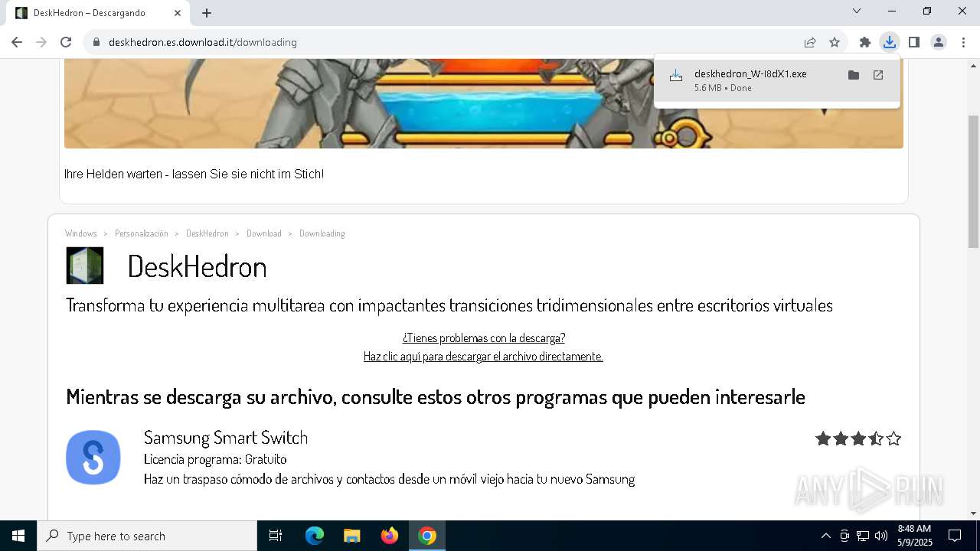Open the network status tray icon
Image resolution: width=980 pixels, height=551 pixels.
click(863, 536)
